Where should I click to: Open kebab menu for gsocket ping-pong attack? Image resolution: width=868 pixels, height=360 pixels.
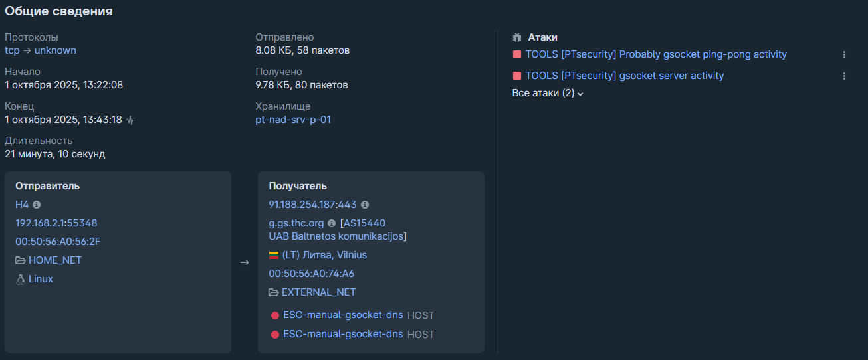pos(844,55)
